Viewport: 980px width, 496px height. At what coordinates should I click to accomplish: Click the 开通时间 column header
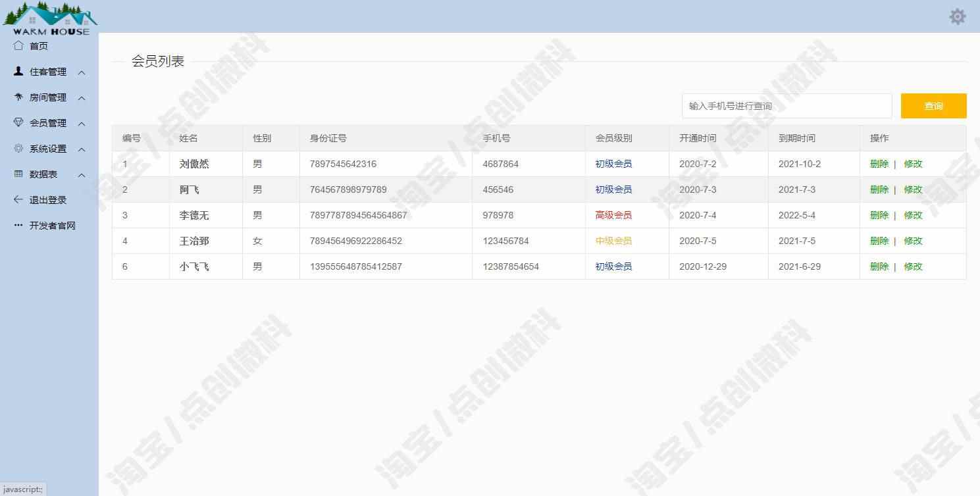click(x=698, y=138)
